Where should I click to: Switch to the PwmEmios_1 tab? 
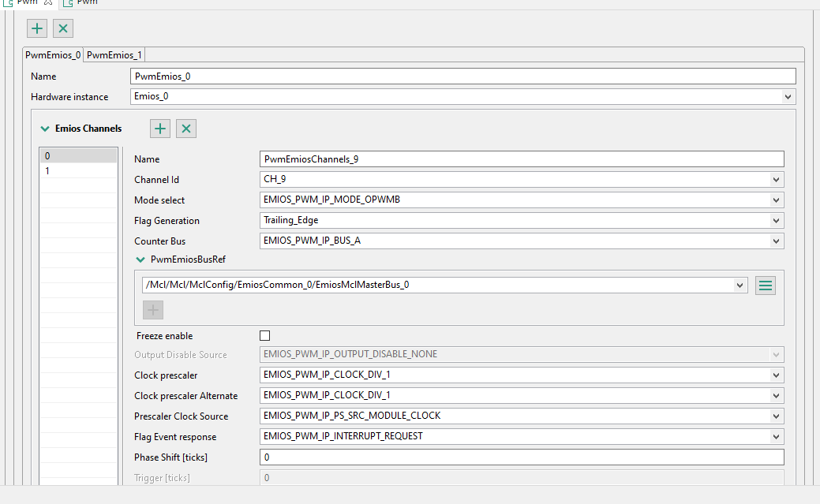[x=114, y=54]
